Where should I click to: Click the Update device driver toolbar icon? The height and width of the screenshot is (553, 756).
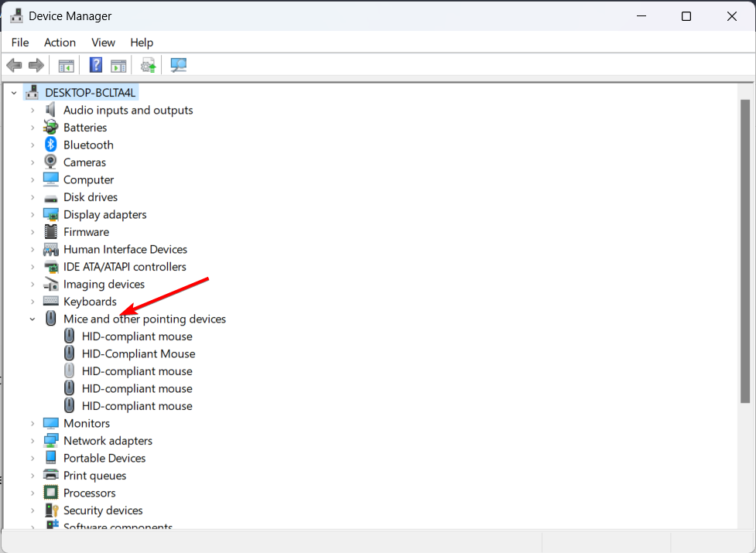[x=149, y=65]
